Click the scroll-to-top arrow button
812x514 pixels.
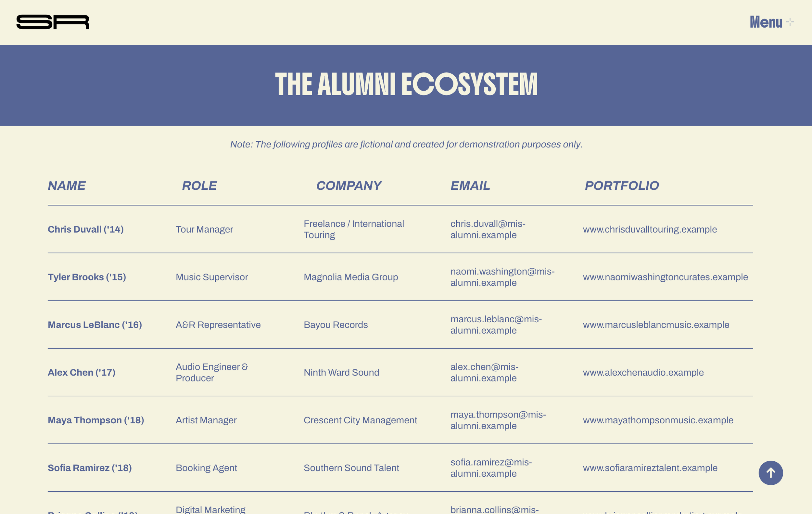770,473
